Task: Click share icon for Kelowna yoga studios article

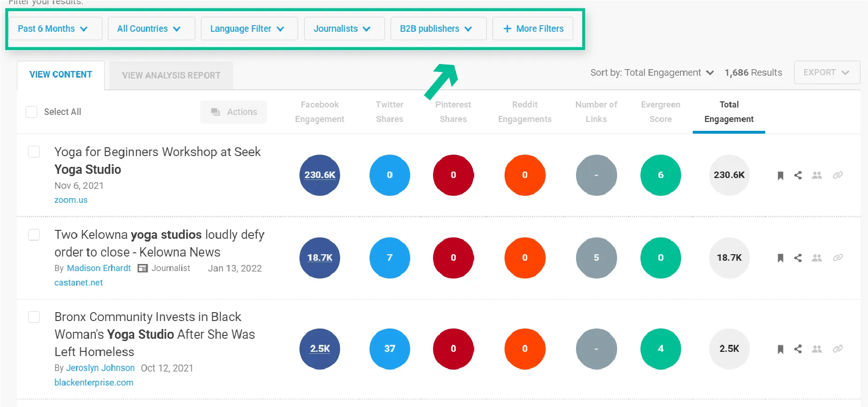Action: coord(798,258)
